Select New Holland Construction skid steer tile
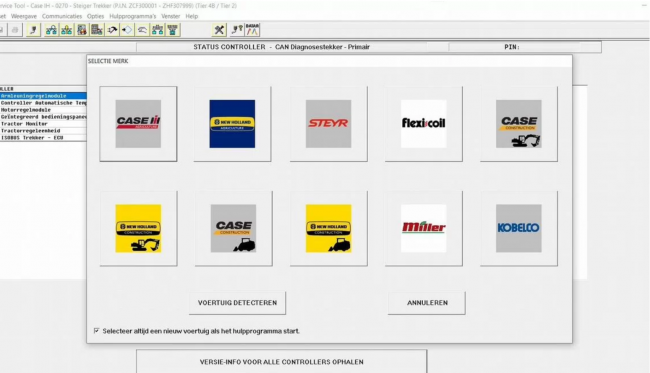The width and height of the screenshot is (650, 373). coord(328,228)
